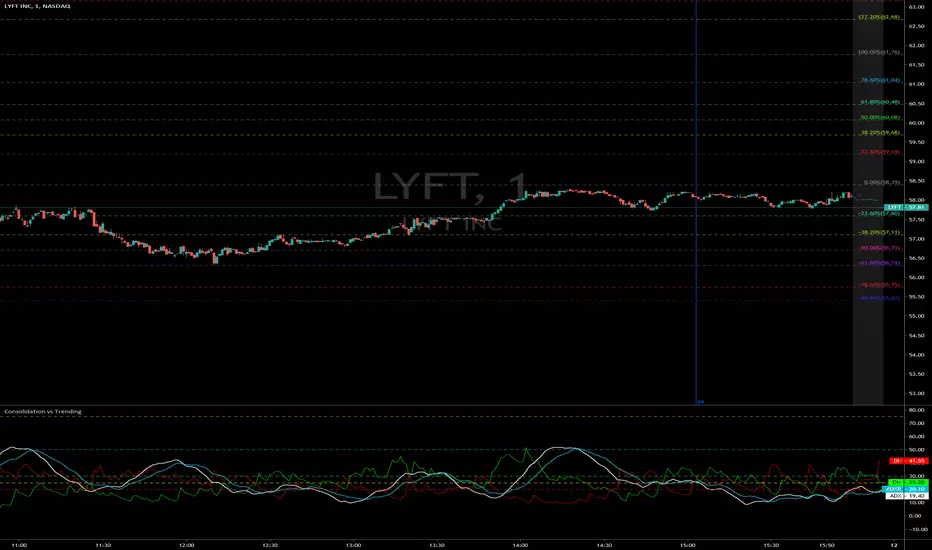Select the lowest blue Fibonacci label at 55.41
Viewport: 932px width, 550px height.
coord(880,298)
